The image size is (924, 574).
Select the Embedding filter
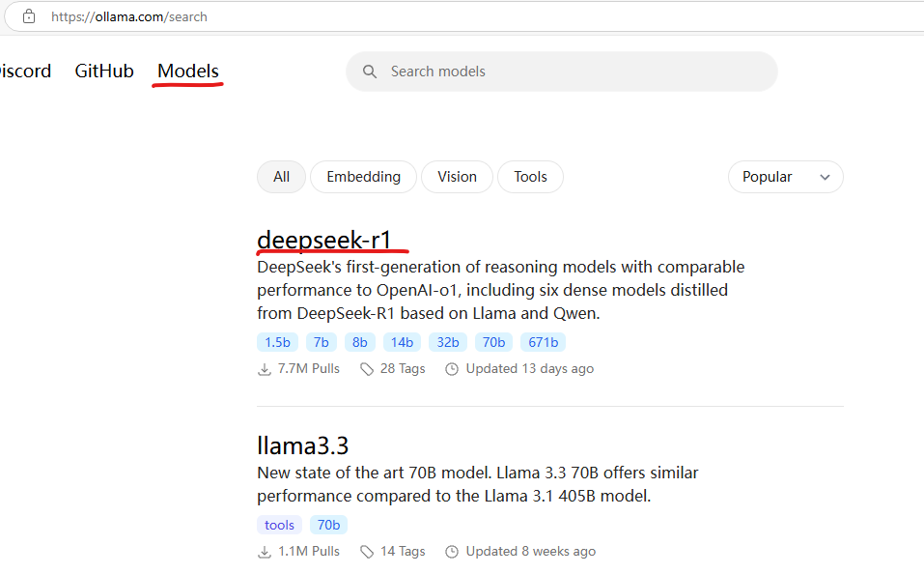[364, 177]
